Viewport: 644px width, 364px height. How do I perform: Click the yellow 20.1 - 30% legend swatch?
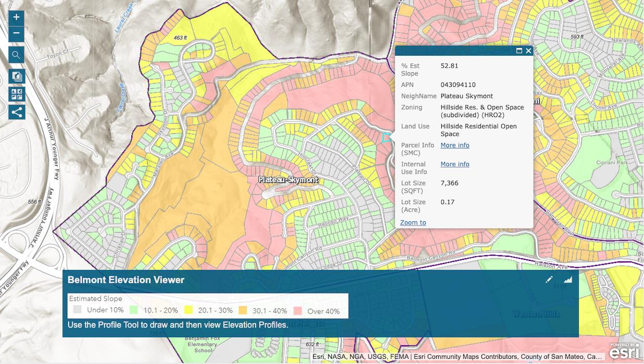pos(189,310)
